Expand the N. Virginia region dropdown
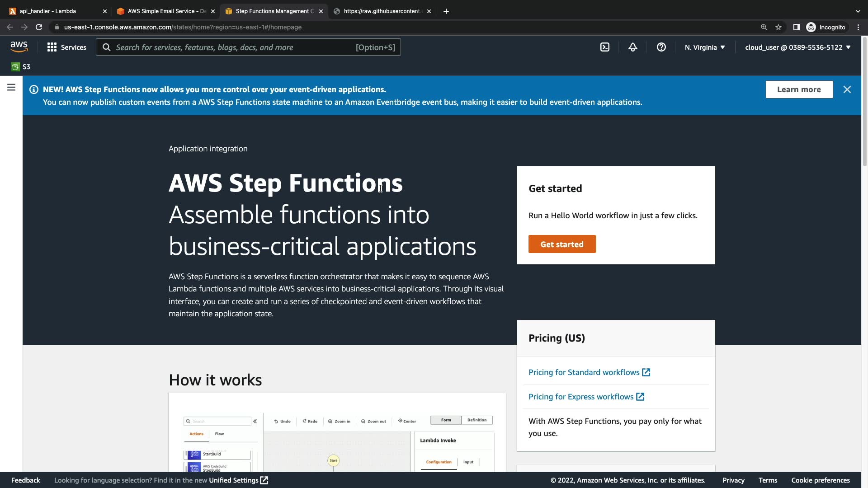868x488 pixels. [x=705, y=47]
